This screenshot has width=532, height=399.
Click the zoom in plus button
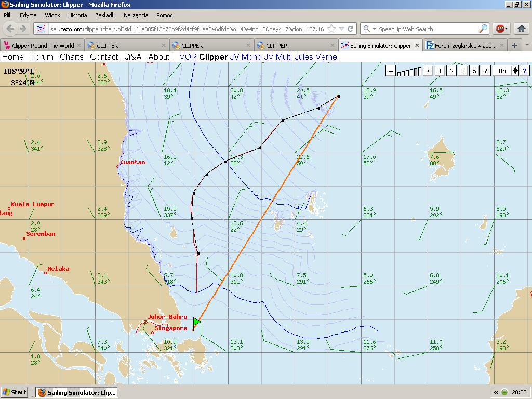(x=428, y=71)
